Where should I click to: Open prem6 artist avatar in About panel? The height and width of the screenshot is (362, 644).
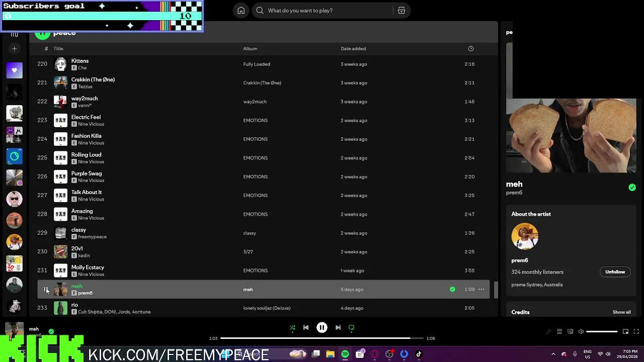[x=525, y=236]
